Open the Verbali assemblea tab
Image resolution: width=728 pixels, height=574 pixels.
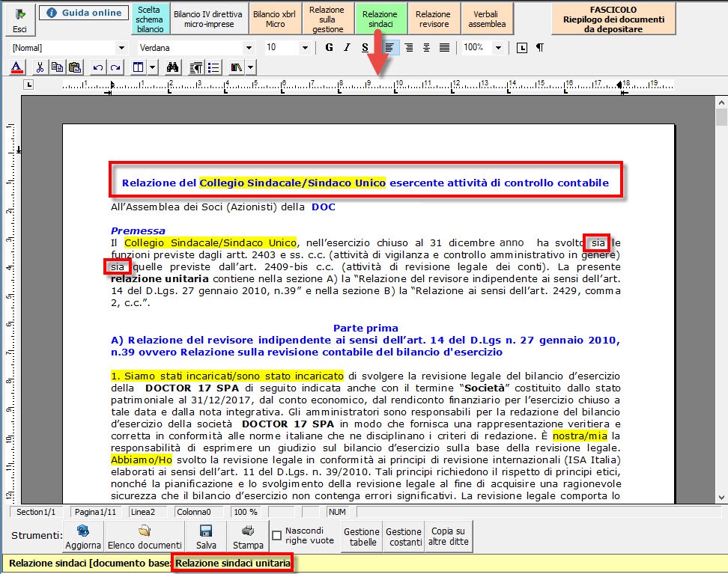click(x=487, y=19)
